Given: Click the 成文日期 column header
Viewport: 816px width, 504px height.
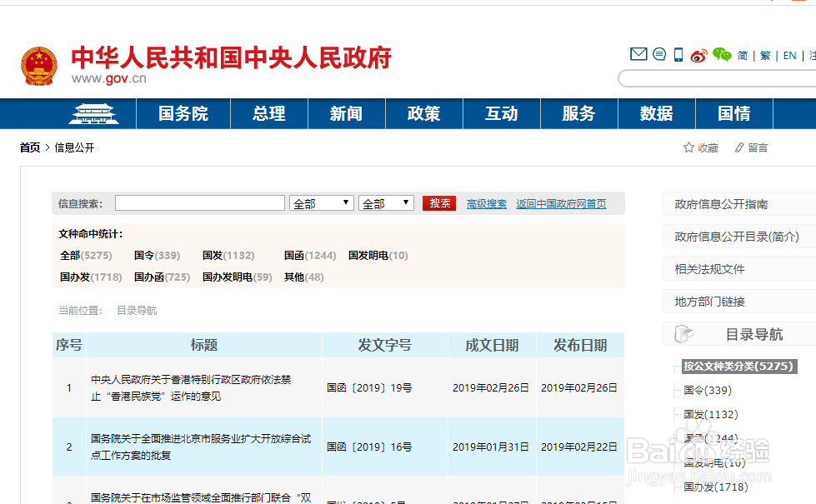Looking at the screenshot, I should 492,345.
